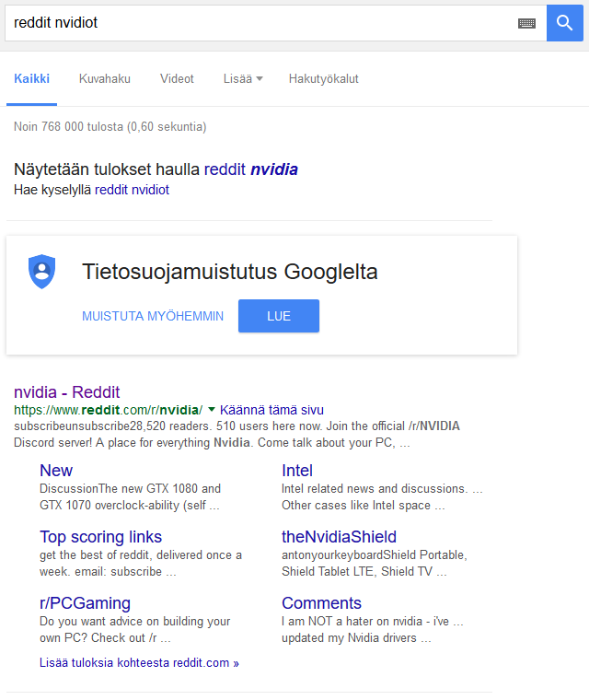This screenshot has width=589, height=700.
Task: Select the Kaikki tab
Action: pos(31,79)
